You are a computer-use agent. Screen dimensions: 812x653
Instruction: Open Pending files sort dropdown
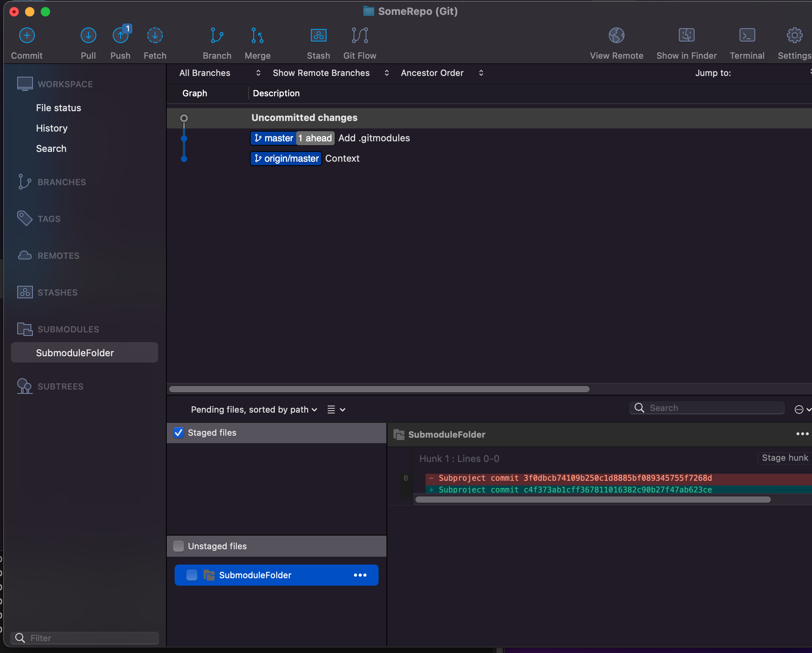254,410
